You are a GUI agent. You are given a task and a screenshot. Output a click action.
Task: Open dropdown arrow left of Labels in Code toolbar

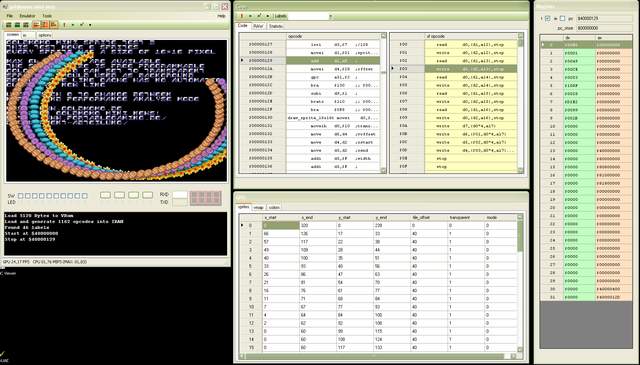[268, 16]
